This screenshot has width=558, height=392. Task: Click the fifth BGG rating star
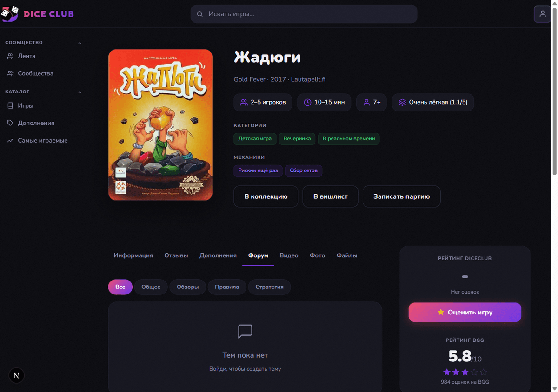point(483,372)
